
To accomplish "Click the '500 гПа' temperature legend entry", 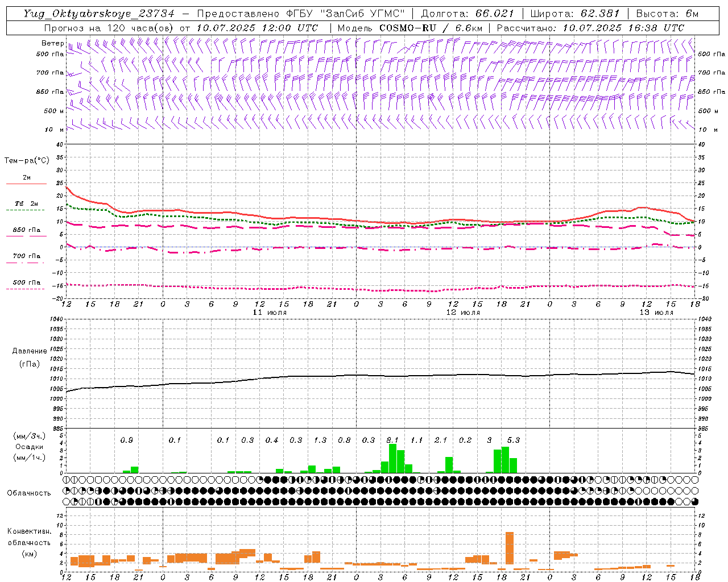I will pyautogui.click(x=27, y=282).
